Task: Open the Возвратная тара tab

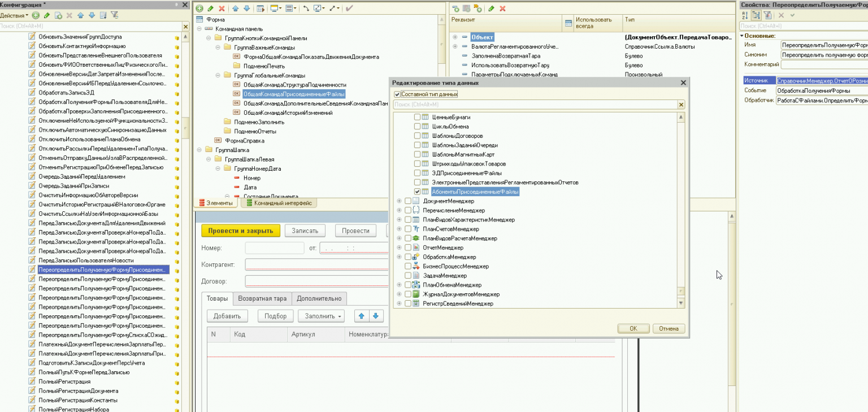Action: point(262,298)
